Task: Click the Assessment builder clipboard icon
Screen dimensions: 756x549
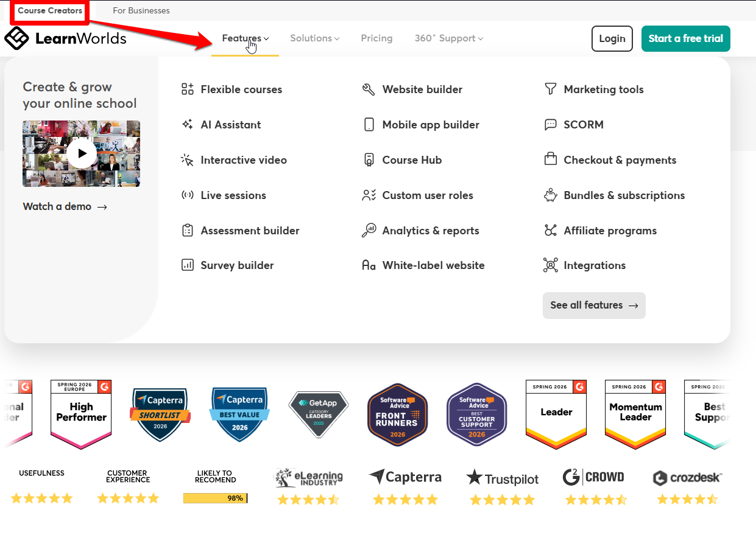Action: click(x=188, y=231)
